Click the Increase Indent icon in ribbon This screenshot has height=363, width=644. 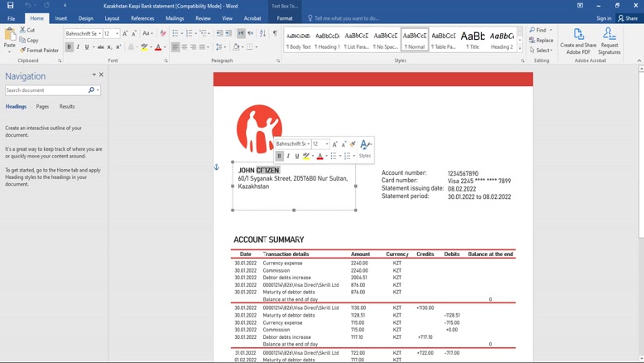[x=228, y=34]
